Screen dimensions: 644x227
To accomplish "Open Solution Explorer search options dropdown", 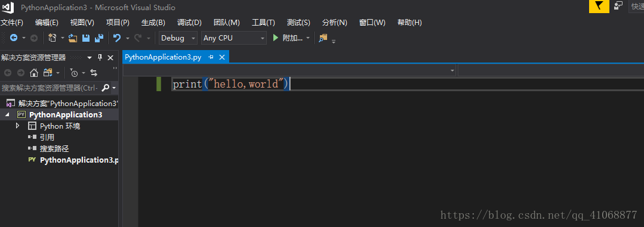I will pos(114,88).
